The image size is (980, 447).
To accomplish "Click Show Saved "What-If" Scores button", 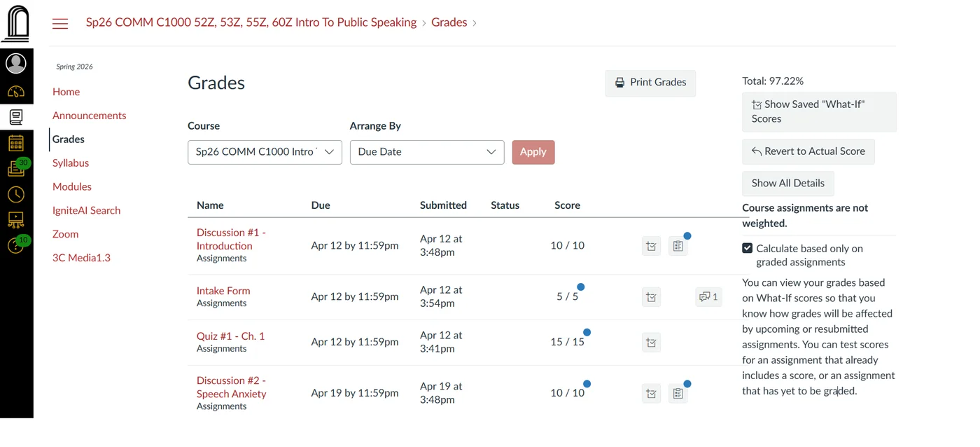I will pyautogui.click(x=819, y=112).
